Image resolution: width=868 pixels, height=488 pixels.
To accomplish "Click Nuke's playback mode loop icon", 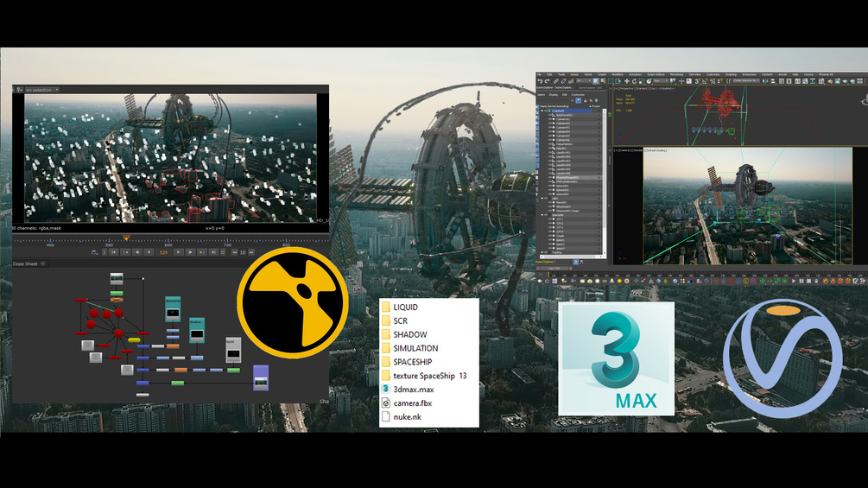I will (x=94, y=252).
